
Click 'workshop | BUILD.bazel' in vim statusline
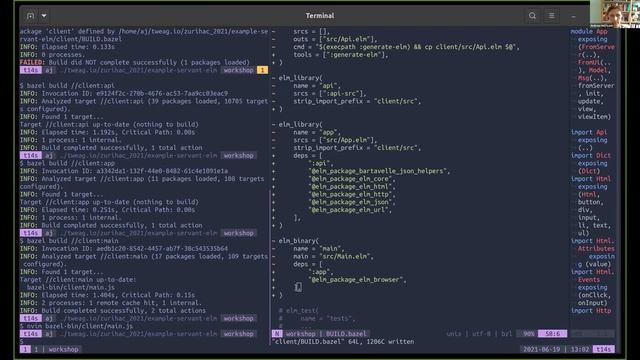pos(326,334)
